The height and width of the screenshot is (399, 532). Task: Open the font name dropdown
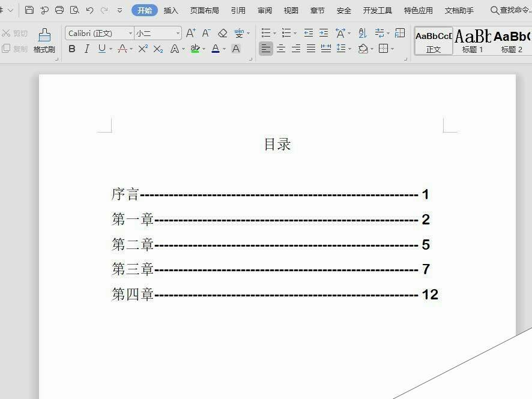(130, 33)
